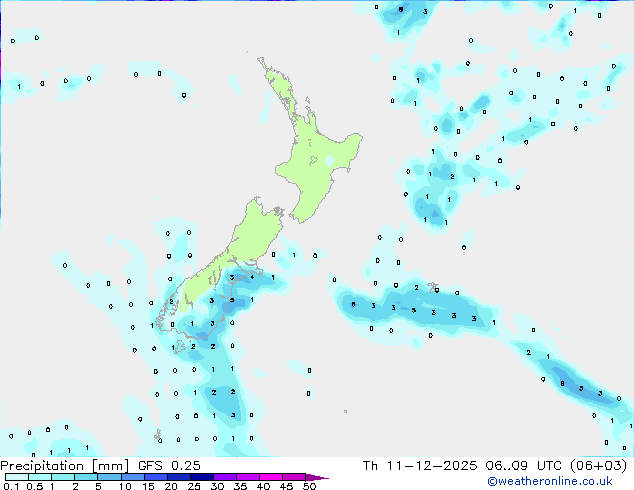Screen dimensions: 634x490
Task: Click the "50" legend scale label
Action: coord(309,486)
